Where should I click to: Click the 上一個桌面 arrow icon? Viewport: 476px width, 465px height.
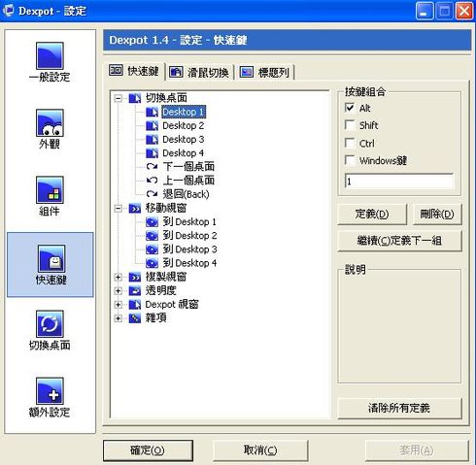[x=152, y=181]
